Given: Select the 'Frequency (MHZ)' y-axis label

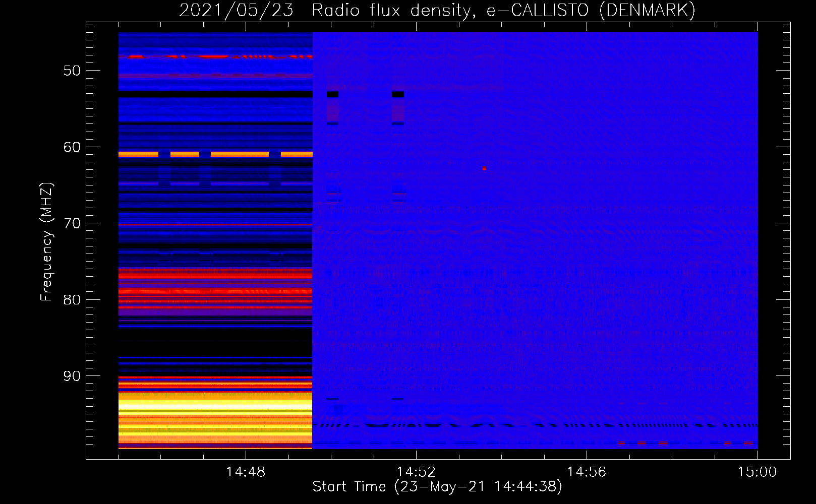Looking at the screenshot, I should [46, 242].
